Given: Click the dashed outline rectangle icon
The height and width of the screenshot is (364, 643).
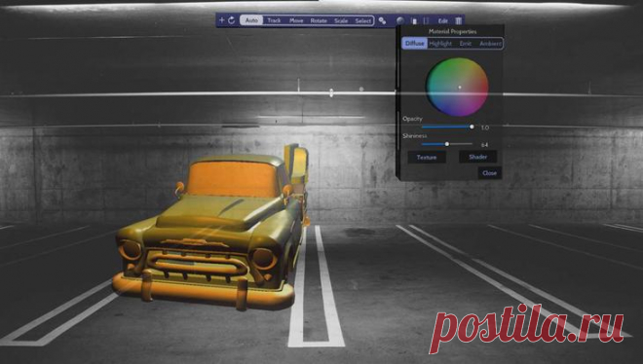Looking at the screenshot, I should pos(426,20).
